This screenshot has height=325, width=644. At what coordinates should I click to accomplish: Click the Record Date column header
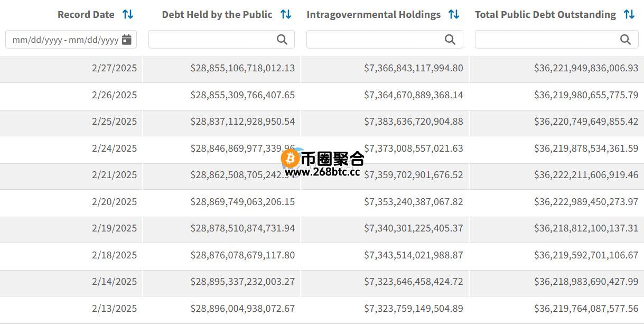pyautogui.click(x=86, y=15)
